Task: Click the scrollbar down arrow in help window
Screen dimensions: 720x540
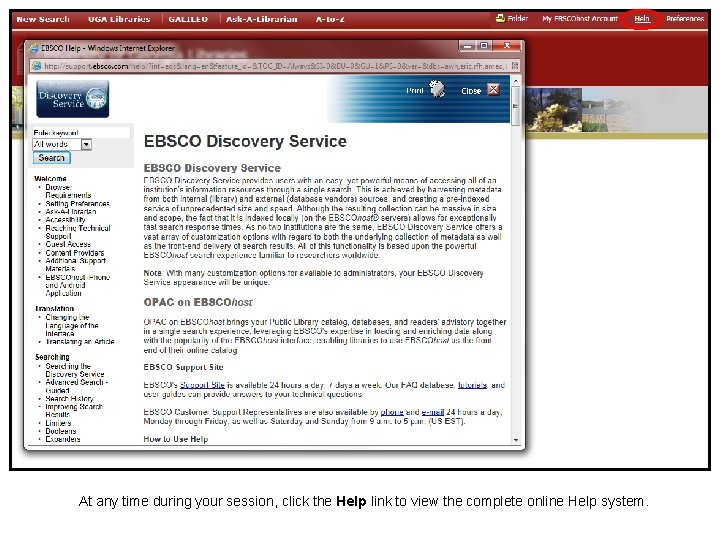Action: click(516, 440)
